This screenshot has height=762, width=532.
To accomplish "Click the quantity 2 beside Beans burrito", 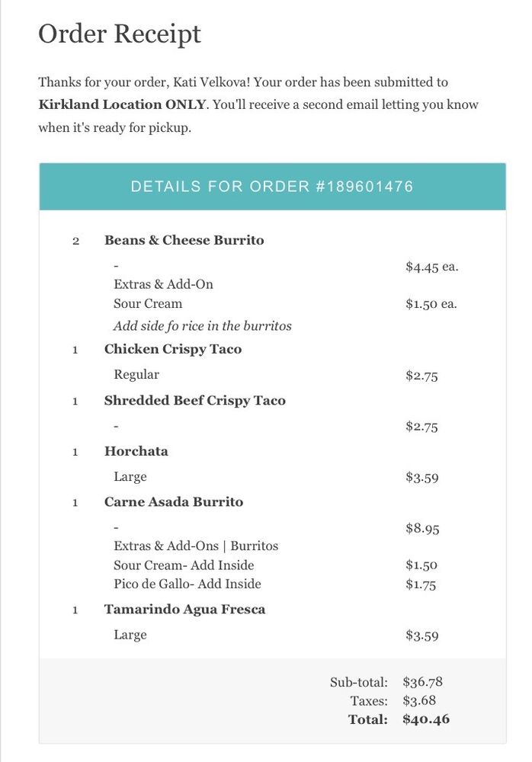I will pyautogui.click(x=75, y=241).
